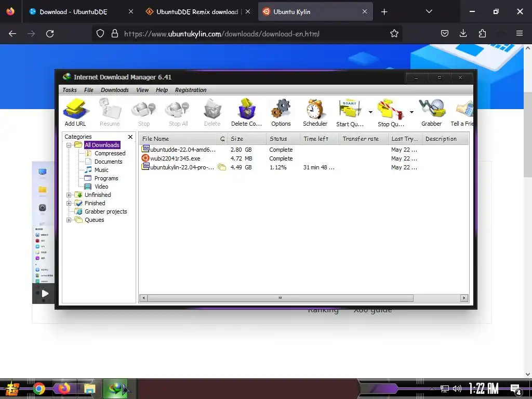
Task: Click the Stop toolbar icon
Action: click(144, 112)
